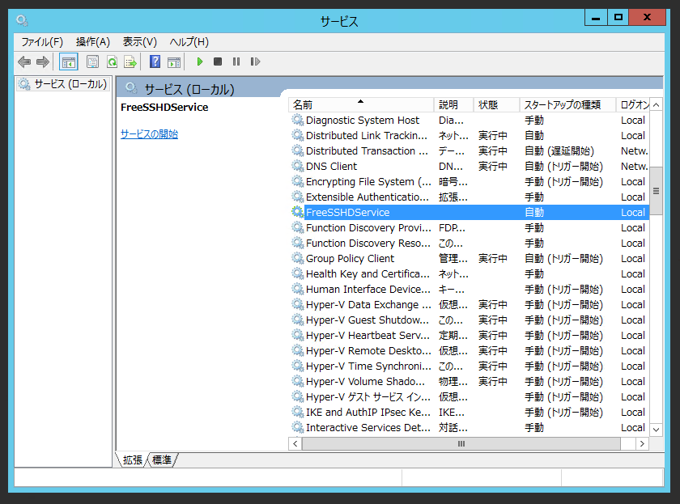The height and width of the screenshot is (504, 680).
Task: Click the Export list toolbar icon
Action: (x=130, y=62)
